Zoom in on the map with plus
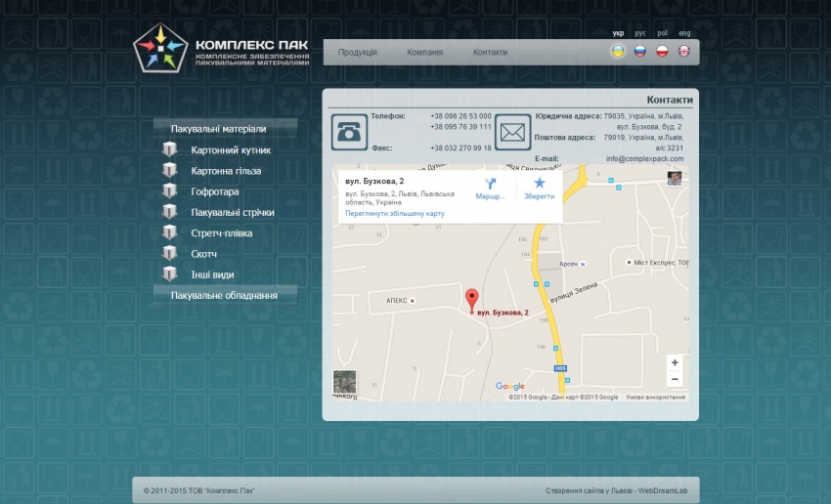The height and width of the screenshot is (504, 831). tap(675, 362)
